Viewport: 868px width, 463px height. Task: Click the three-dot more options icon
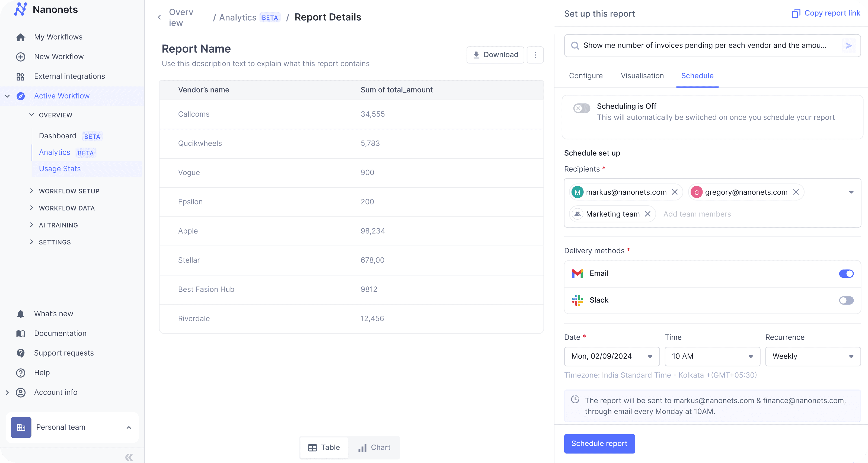pyautogui.click(x=535, y=55)
